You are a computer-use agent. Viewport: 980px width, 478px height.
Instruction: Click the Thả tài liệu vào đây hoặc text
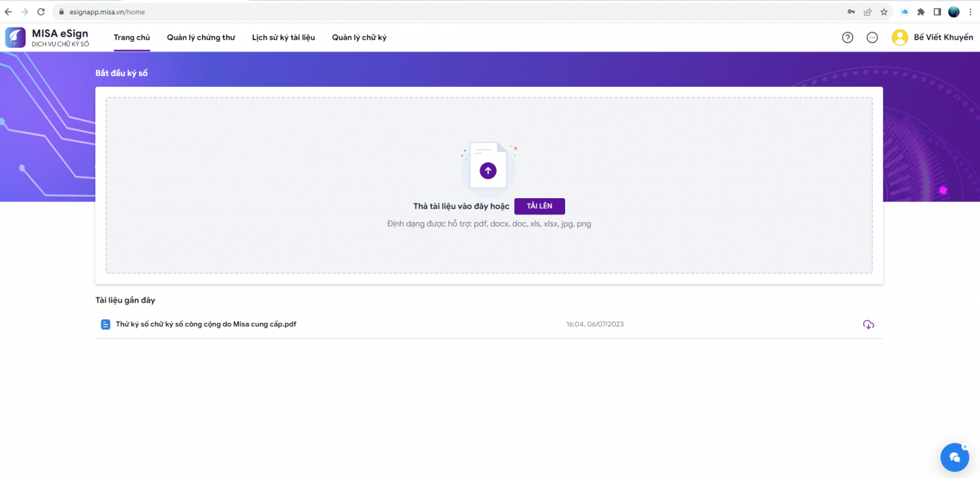(461, 206)
